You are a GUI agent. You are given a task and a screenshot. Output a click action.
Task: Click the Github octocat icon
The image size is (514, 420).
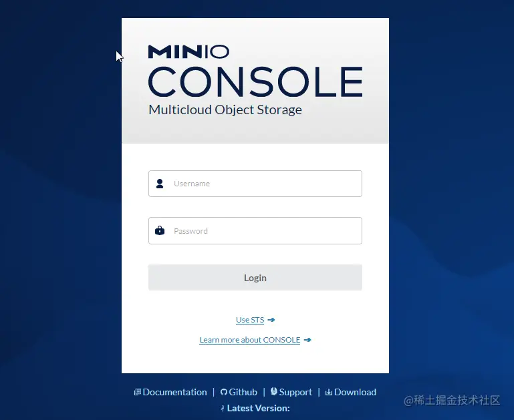(224, 392)
